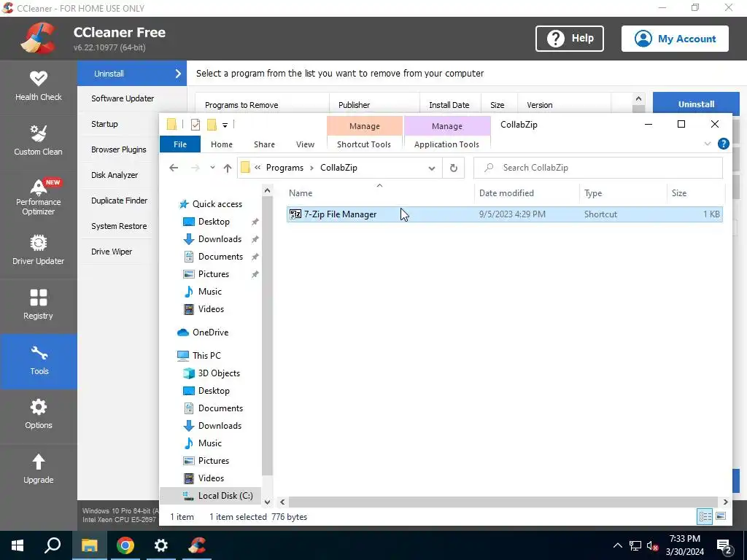
Task: Open the Windows Start menu
Action: [x=18, y=545]
